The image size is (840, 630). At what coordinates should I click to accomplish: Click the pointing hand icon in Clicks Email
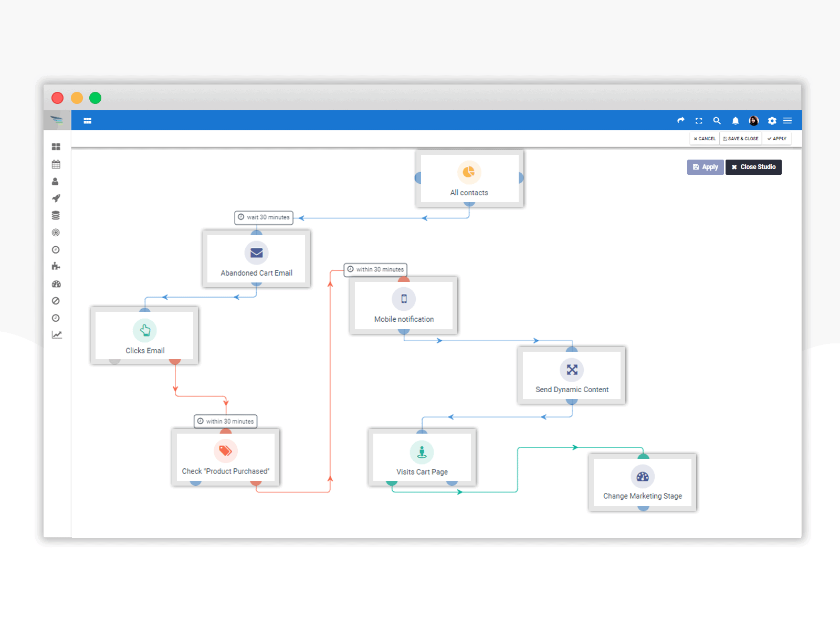tap(145, 330)
